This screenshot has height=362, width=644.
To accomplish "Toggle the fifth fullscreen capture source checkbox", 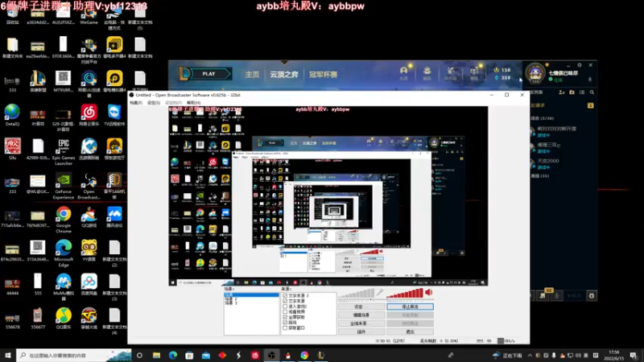I will pos(285,317).
